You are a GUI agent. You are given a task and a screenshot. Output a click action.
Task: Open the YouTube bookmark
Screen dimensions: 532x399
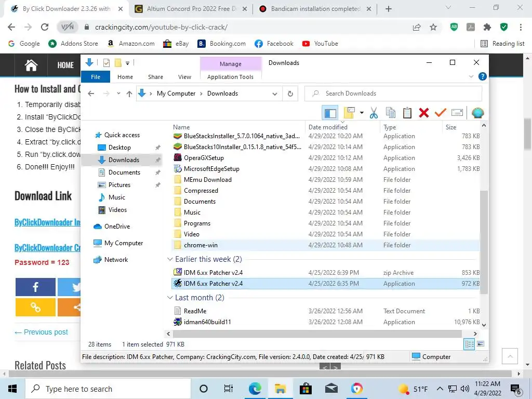(x=320, y=44)
